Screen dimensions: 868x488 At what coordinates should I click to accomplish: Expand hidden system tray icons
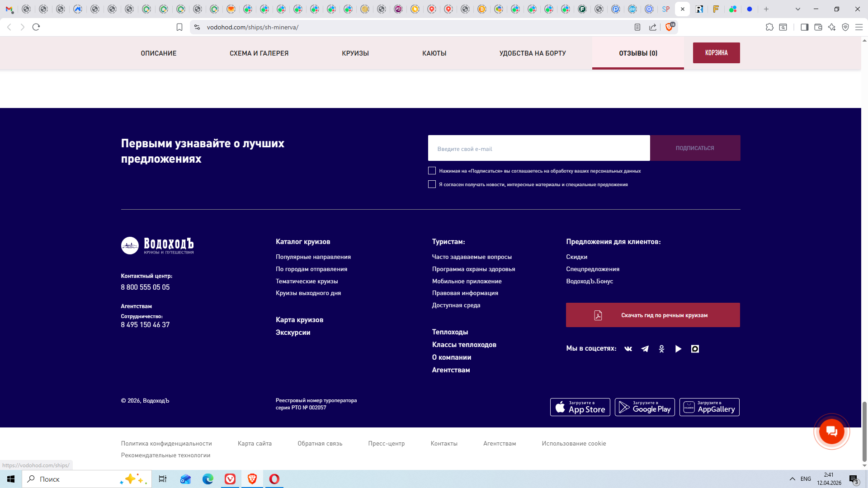pos(792,479)
